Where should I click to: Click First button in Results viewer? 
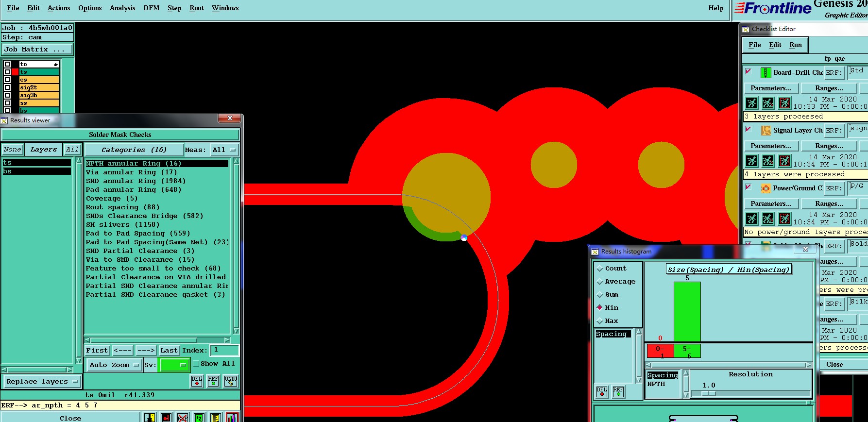(x=97, y=350)
